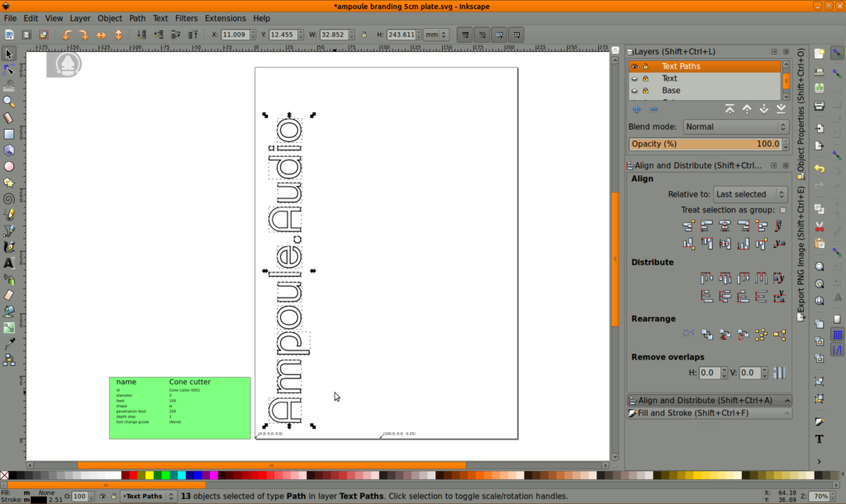Click Add layer plus icon
This screenshot has height=504, width=846.
637,110
